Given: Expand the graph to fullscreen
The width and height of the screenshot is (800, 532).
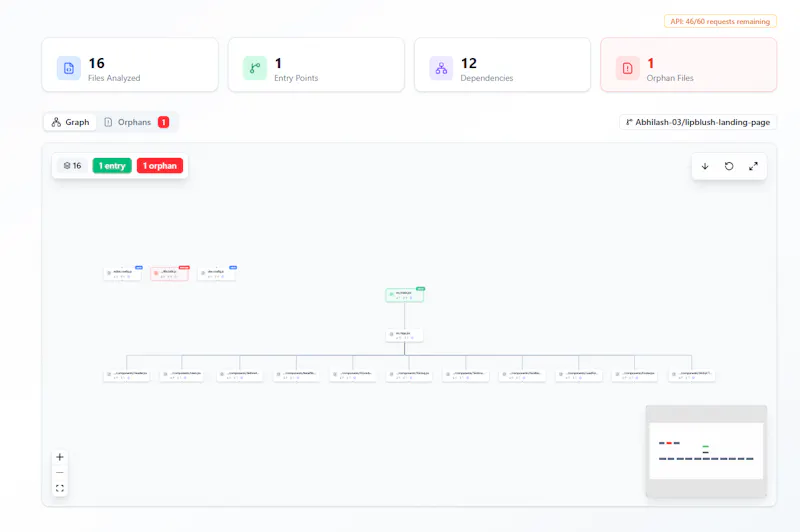Looking at the screenshot, I should click(x=753, y=166).
